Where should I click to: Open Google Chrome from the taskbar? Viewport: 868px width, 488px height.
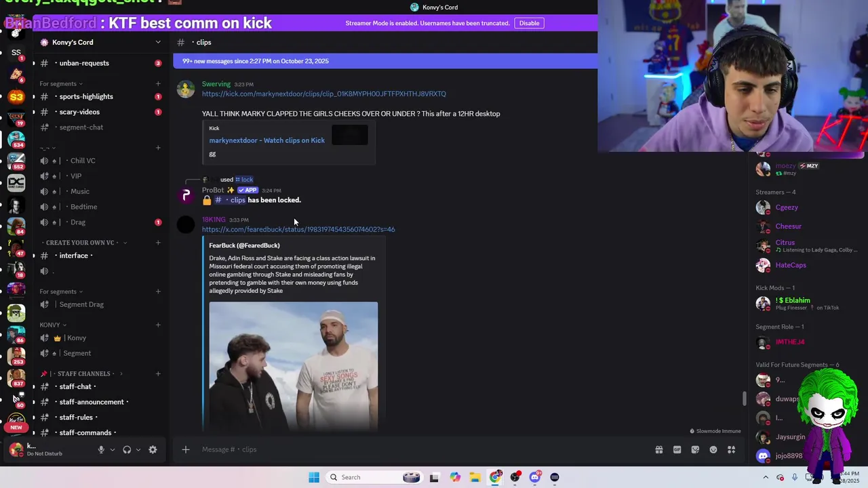click(495, 477)
